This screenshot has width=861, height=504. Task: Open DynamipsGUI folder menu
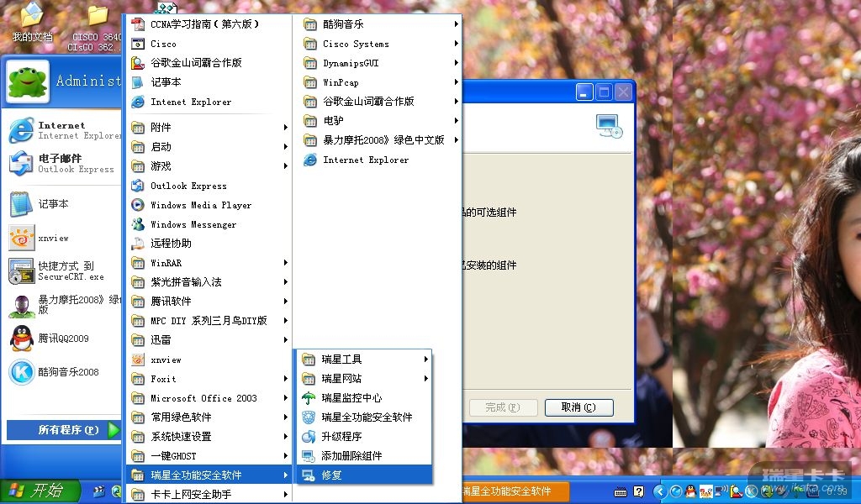tap(379, 63)
